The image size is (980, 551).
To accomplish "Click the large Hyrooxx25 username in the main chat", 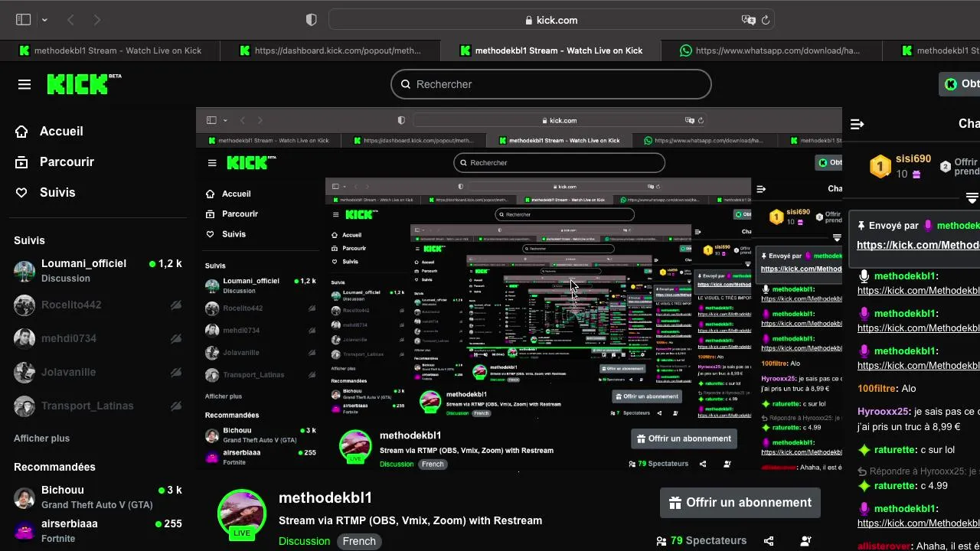I will tap(883, 412).
